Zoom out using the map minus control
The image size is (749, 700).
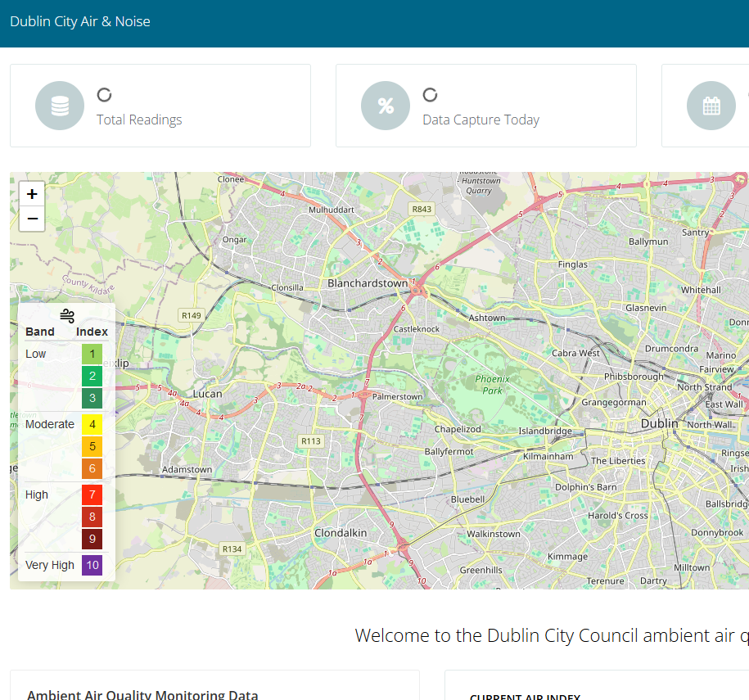[31, 219]
